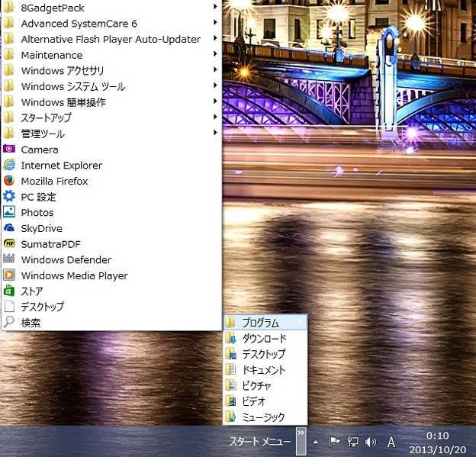
Task: Open the clock showing 0:10
Action: pyautogui.click(x=437, y=436)
